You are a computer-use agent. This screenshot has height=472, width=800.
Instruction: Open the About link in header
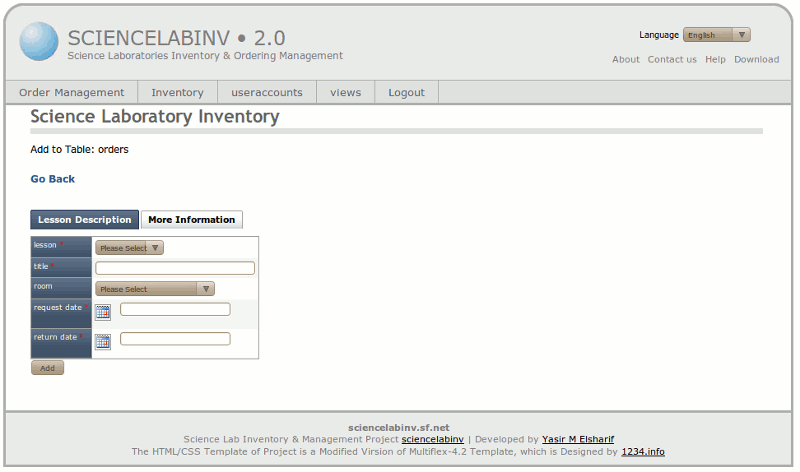pos(626,60)
